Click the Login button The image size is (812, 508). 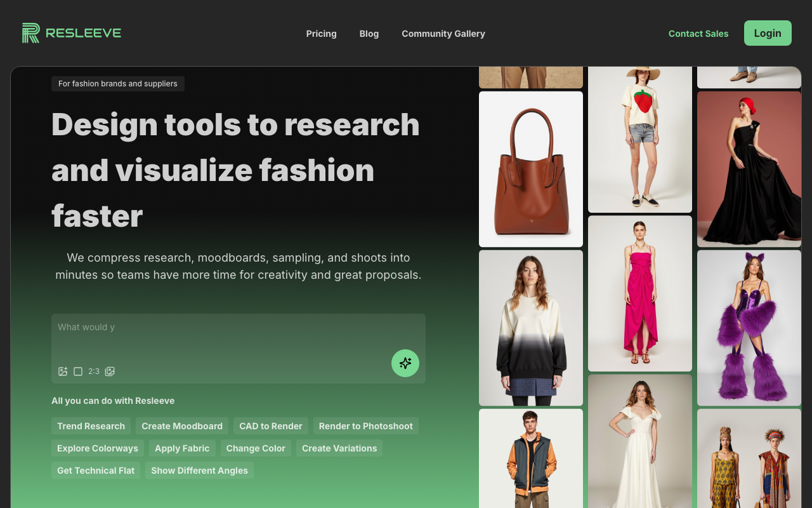(x=767, y=33)
